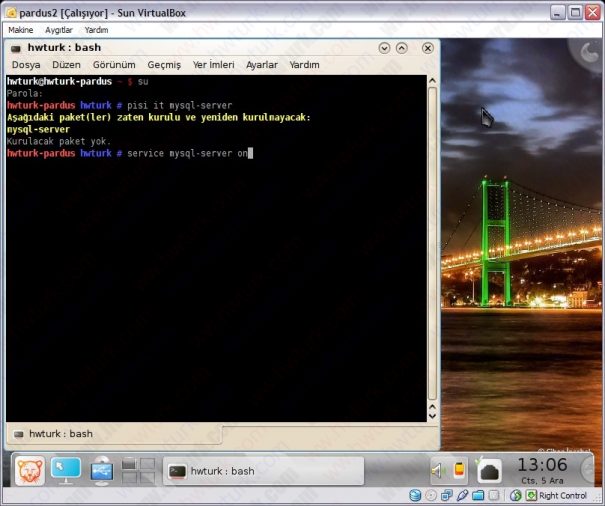The image size is (605, 506).
Task: Open the volume speaker icon in tray
Action: click(x=437, y=470)
